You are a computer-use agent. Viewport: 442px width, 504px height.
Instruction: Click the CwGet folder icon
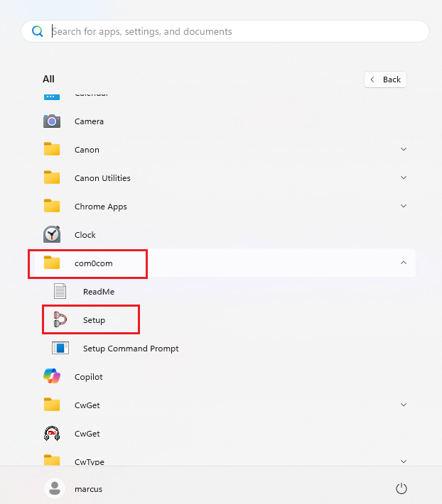pyautogui.click(x=52, y=405)
